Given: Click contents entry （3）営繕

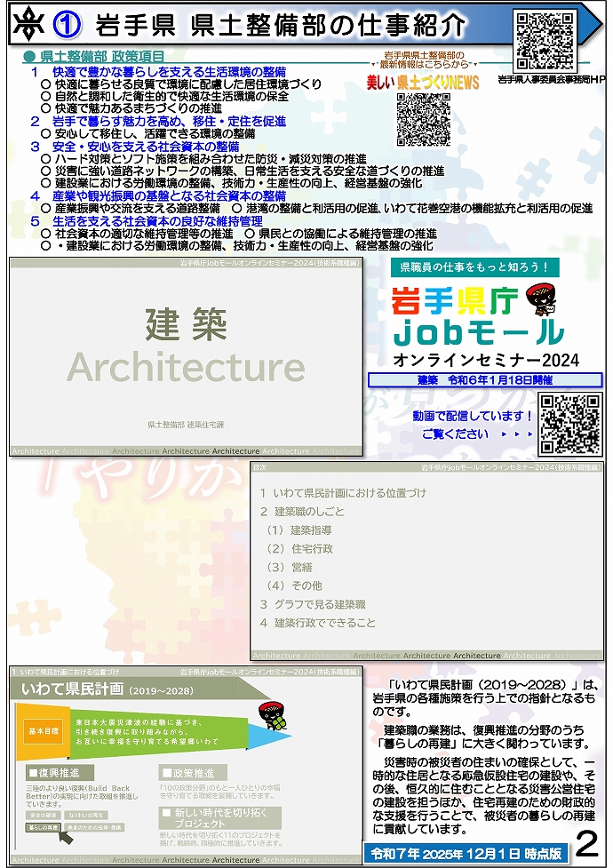Looking at the screenshot, I should click(289, 568).
